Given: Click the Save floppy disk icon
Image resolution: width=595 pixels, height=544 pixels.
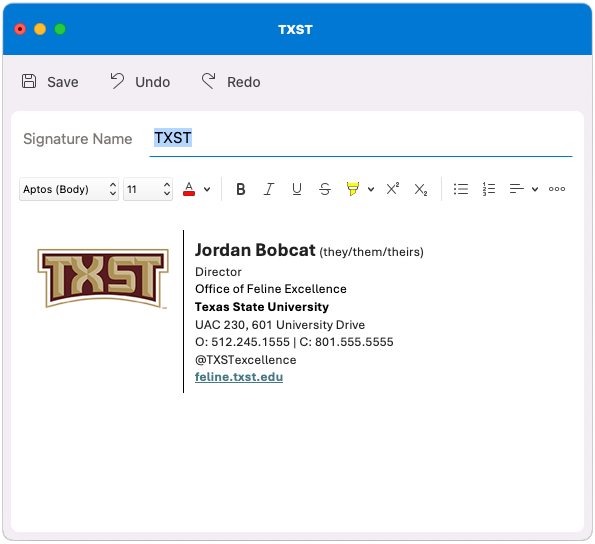Looking at the screenshot, I should pyautogui.click(x=29, y=81).
